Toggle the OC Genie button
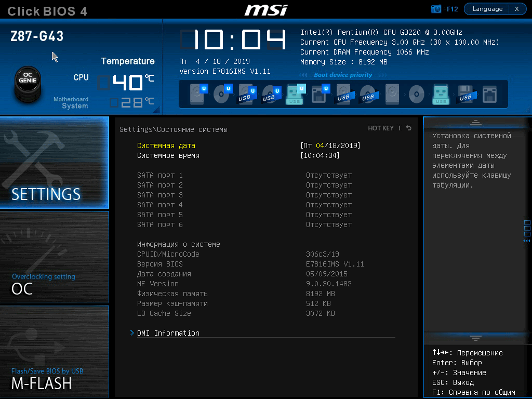 [28, 84]
